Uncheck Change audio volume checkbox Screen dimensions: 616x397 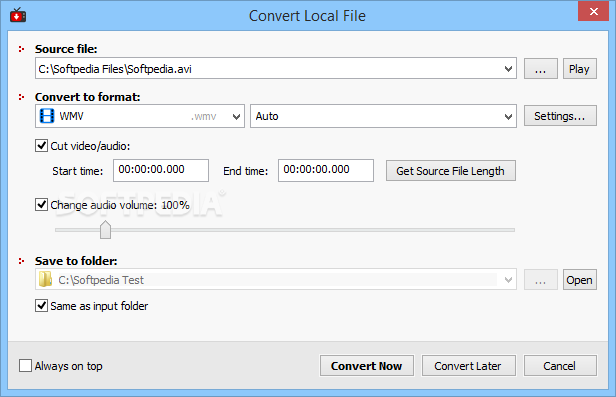(42, 205)
